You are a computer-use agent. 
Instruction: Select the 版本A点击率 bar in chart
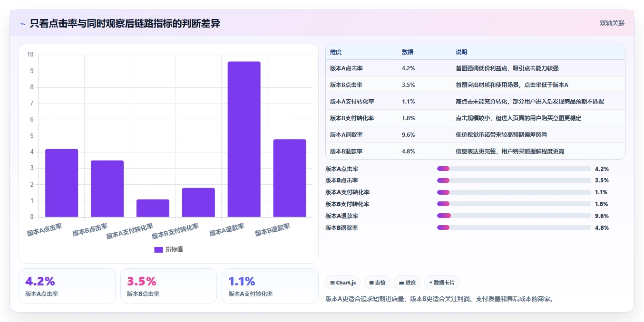pos(61,183)
